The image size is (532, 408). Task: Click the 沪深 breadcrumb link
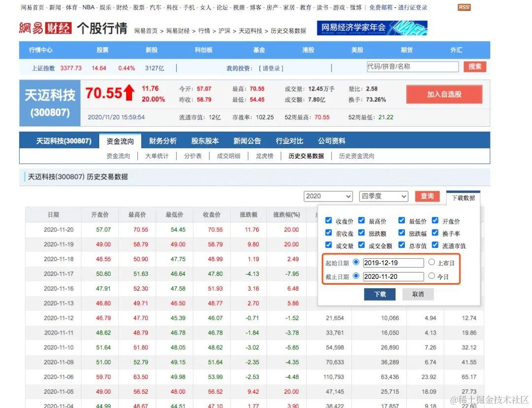(x=224, y=31)
